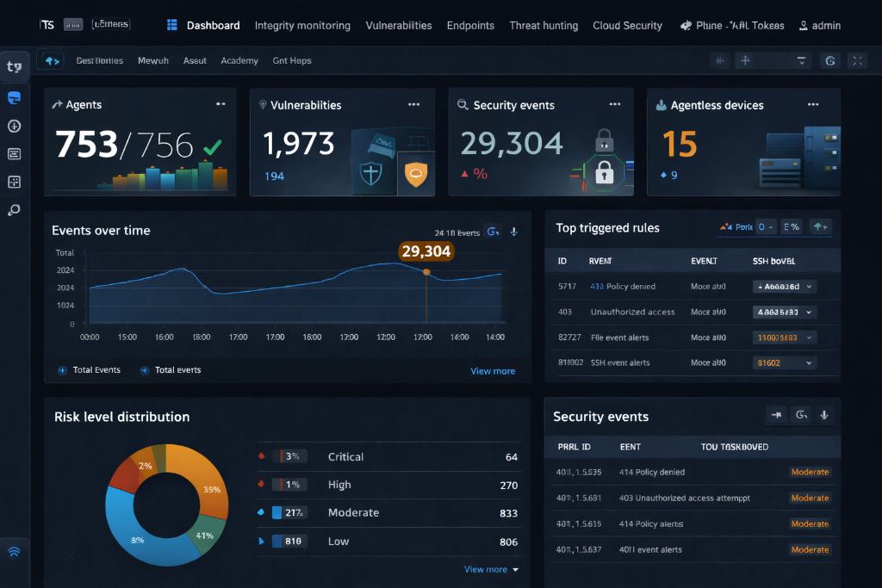
Task: Download the Events over time chart
Action: [514, 232]
